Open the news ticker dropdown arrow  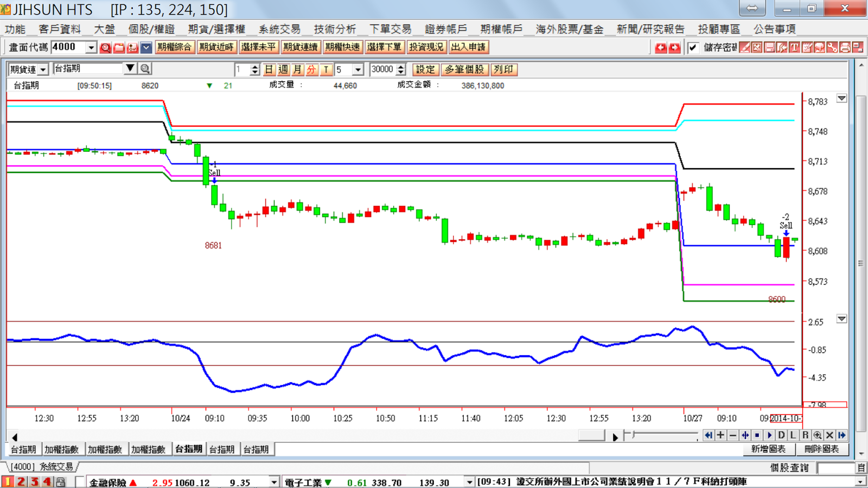coord(860,482)
